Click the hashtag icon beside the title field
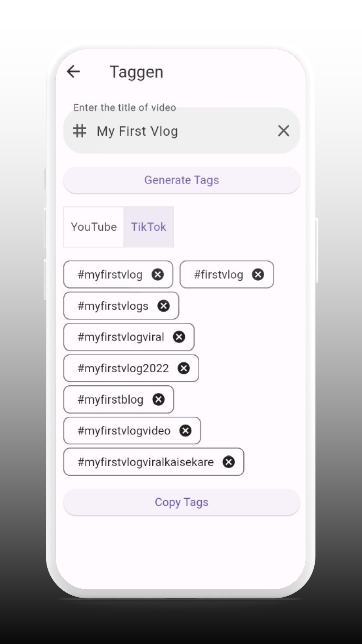This screenshot has width=362, height=644. tap(79, 131)
